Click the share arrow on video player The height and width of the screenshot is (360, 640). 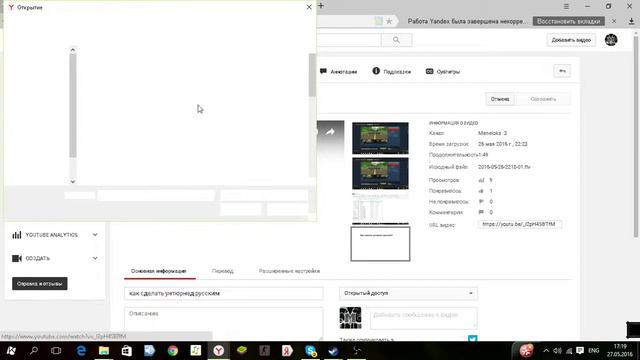tap(330, 132)
